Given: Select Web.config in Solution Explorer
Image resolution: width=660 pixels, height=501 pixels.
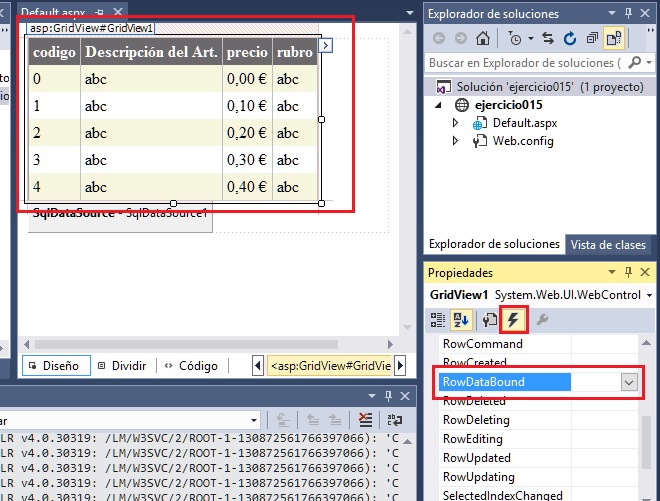Looking at the screenshot, I should (523, 141).
